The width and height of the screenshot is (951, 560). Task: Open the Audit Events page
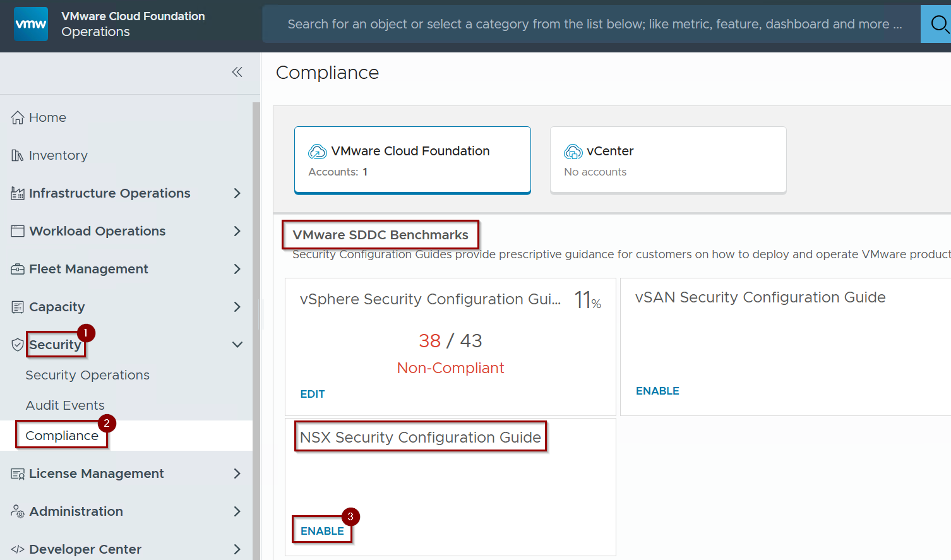pos(65,405)
